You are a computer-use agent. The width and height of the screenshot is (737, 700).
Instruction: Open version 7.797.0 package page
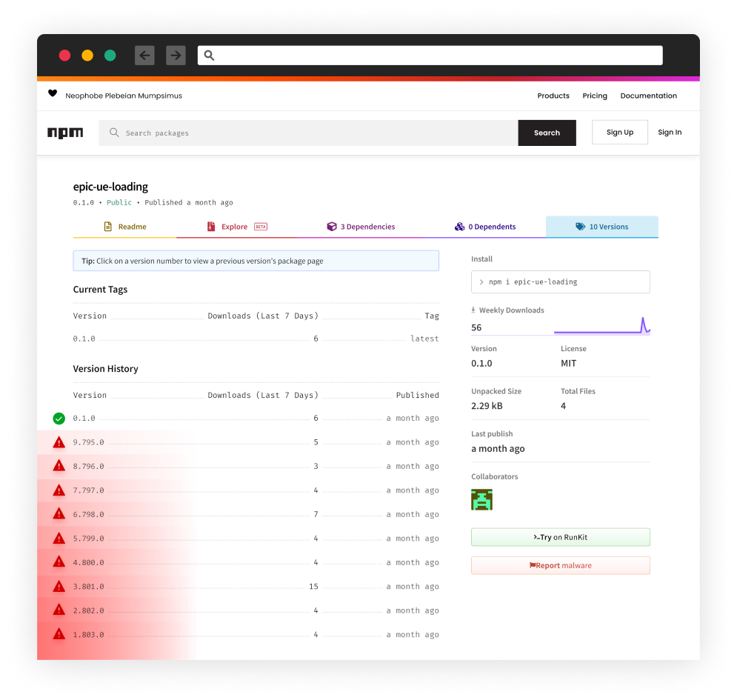(88, 490)
